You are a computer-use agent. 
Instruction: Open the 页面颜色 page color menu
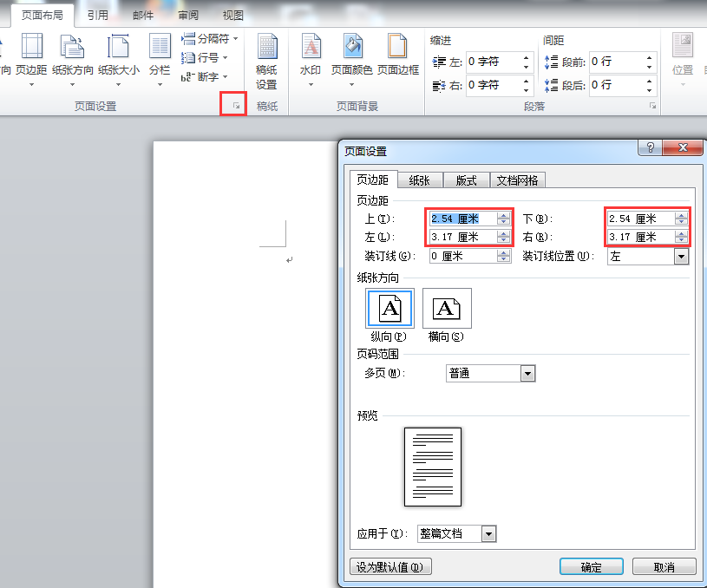[351, 60]
